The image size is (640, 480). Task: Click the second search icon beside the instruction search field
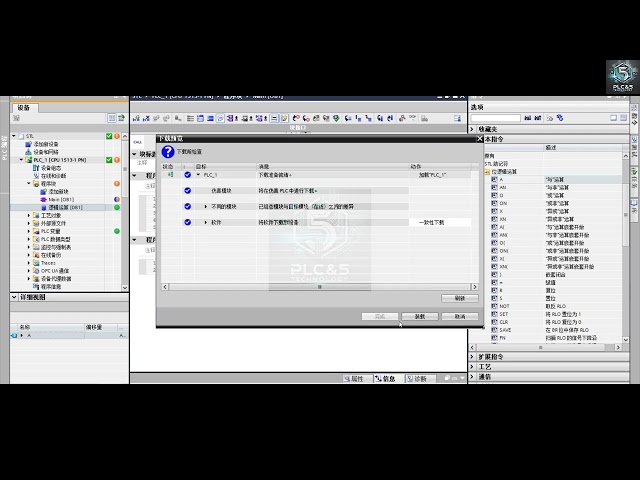(x=538, y=118)
